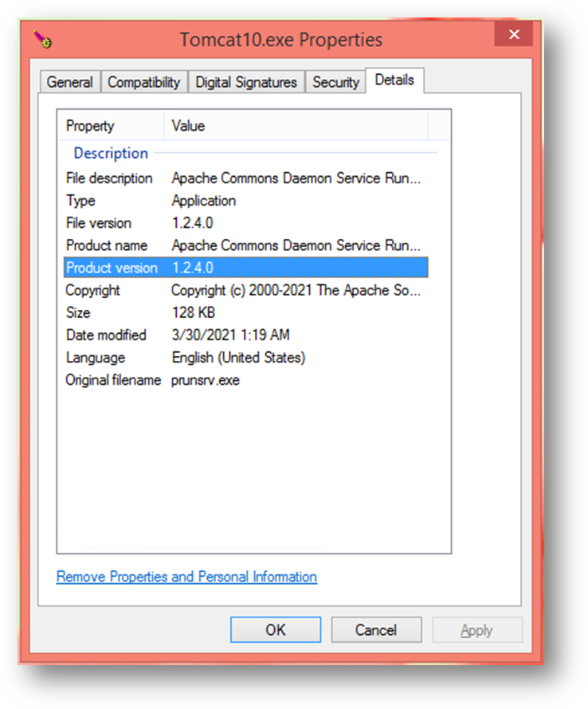Select the Original filename prunsrv.exe row

245,380
